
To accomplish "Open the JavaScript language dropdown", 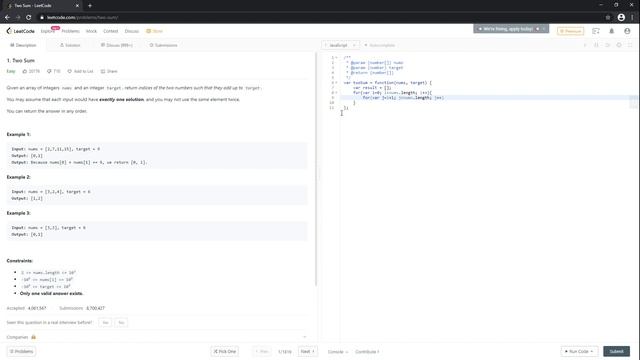I will 340,45.
